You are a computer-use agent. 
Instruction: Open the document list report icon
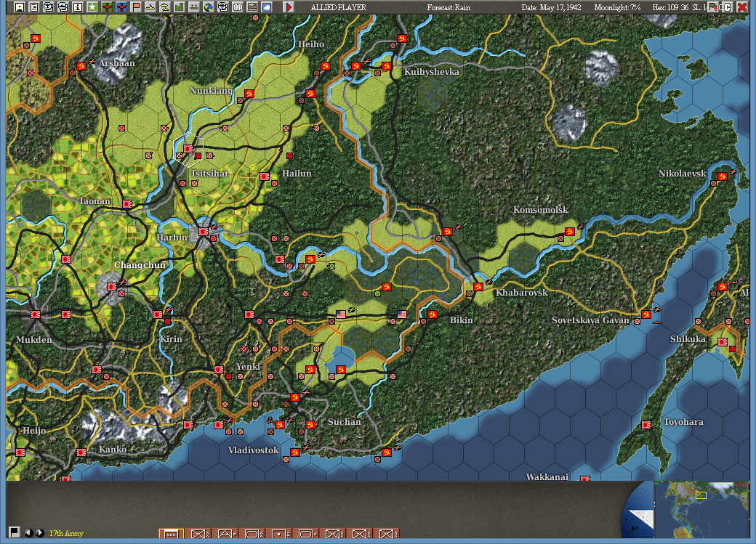pos(33,7)
